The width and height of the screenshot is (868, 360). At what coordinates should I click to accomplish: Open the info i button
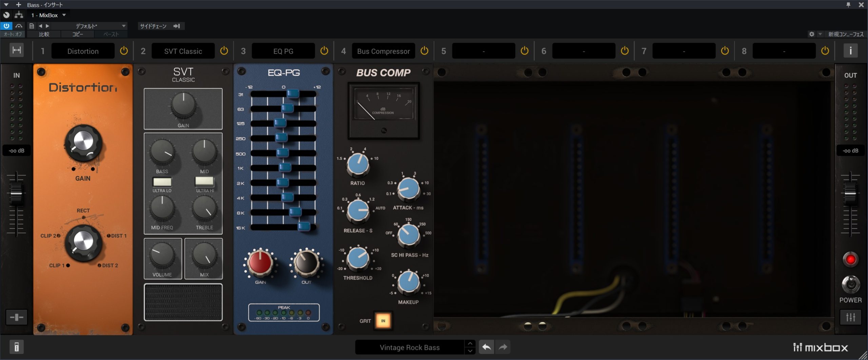850,51
